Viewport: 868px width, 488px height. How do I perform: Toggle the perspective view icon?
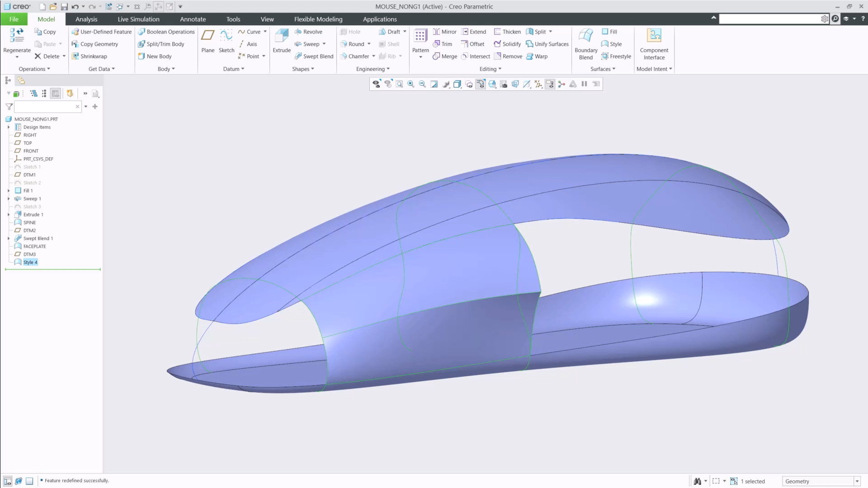click(x=515, y=84)
